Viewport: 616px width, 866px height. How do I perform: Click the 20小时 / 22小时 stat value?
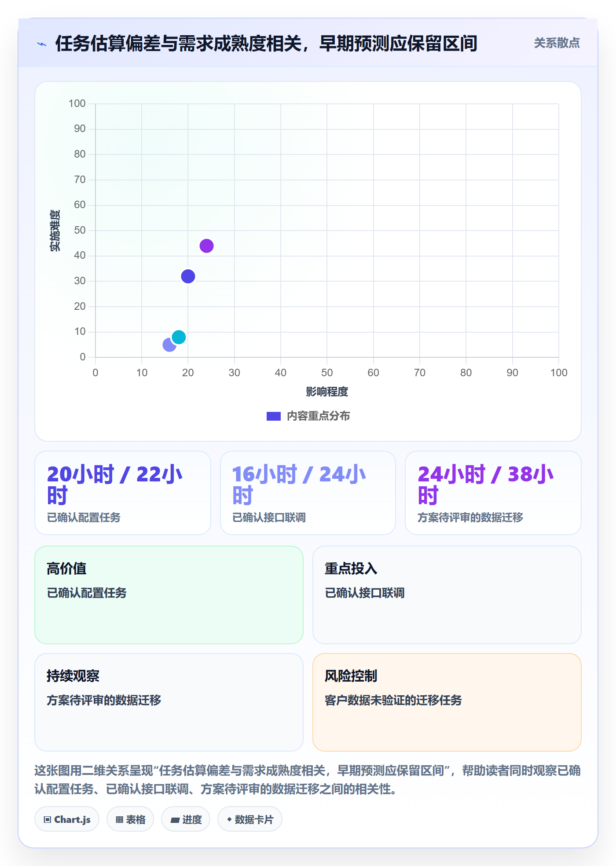(x=115, y=485)
